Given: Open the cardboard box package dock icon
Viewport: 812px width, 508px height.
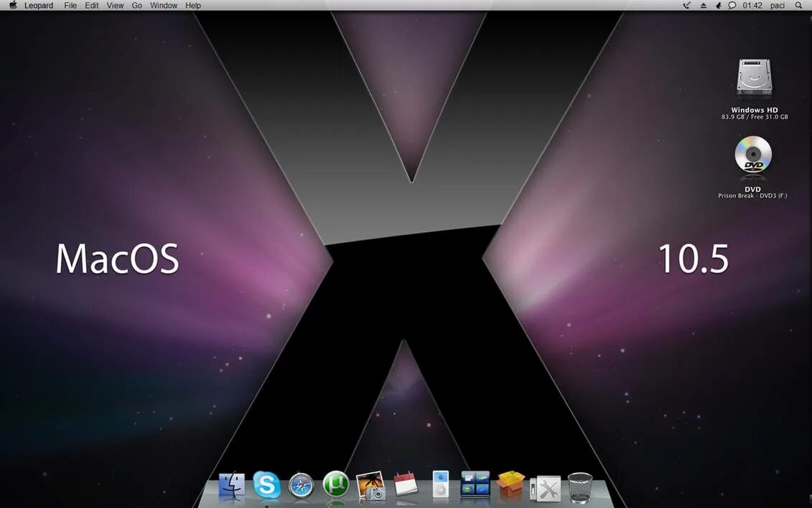Looking at the screenshot, I should pos(510,485).
